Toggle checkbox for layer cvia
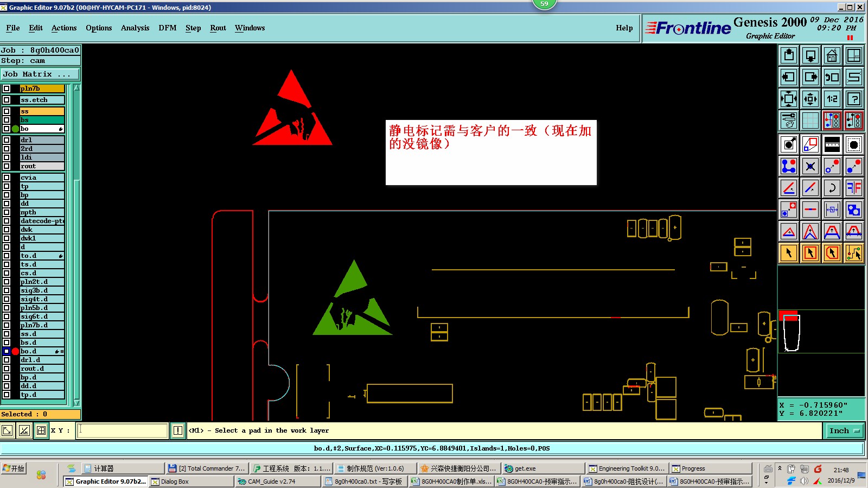Image resolution: width=868 pixels, height=488 pixels. pyautogui.click(x=7, y=178)
